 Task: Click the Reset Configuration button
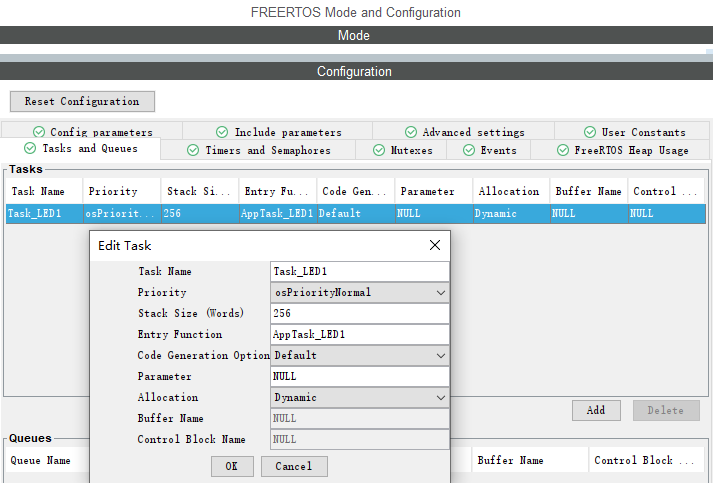coord(82,101)
